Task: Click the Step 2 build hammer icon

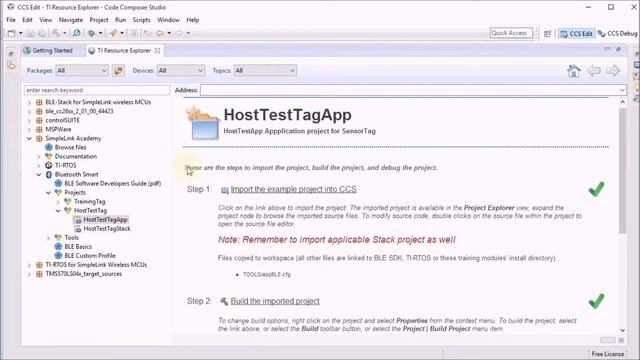Action: [224, 301]
